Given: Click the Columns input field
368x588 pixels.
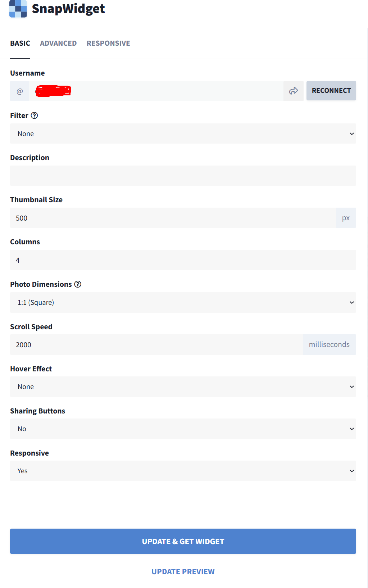Looking at the screenshot, I should [183, 260].
